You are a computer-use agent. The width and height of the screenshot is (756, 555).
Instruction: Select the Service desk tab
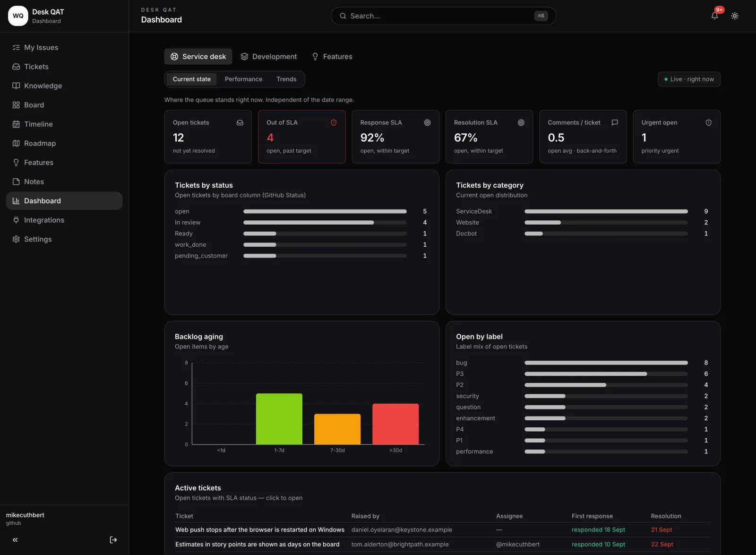198,56
